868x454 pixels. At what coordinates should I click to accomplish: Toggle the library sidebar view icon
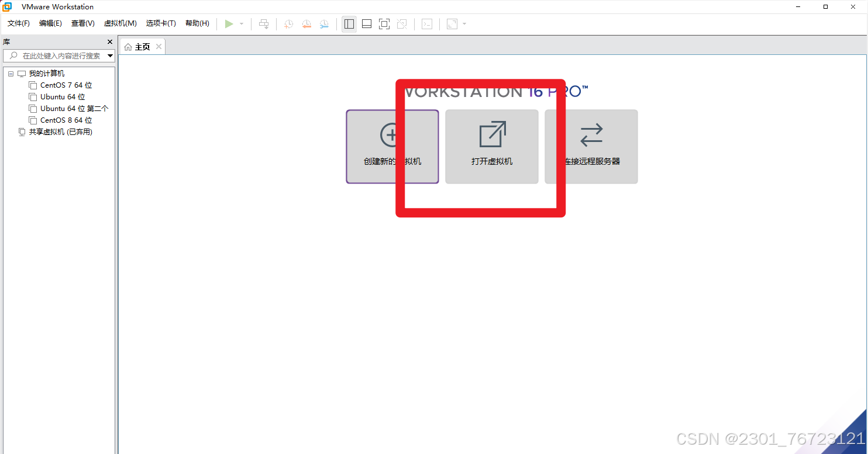click(349, 24)
